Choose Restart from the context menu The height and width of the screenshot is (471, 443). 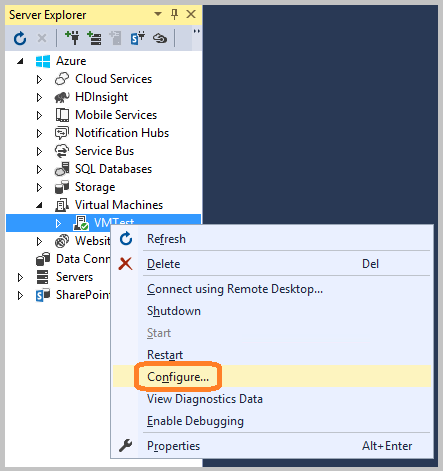[x=272, y=355]
